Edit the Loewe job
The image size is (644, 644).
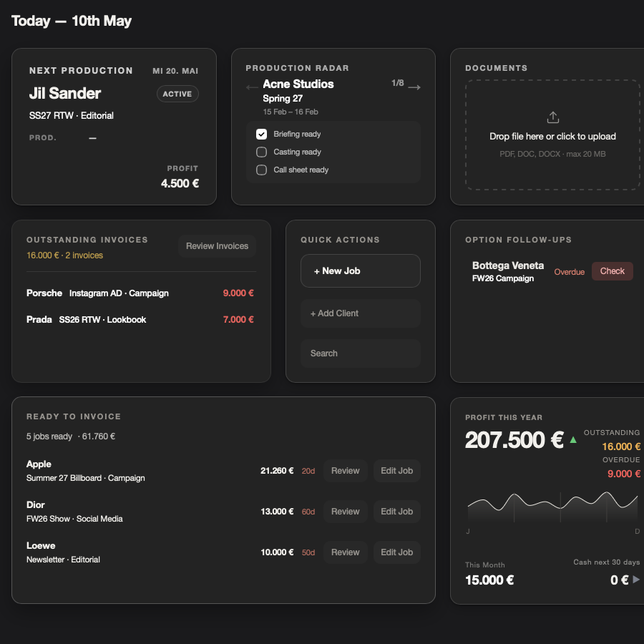tap(396, 552)
